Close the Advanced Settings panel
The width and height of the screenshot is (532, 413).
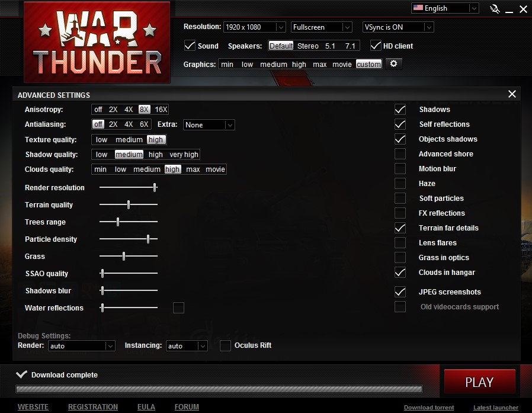click(512, 94)
